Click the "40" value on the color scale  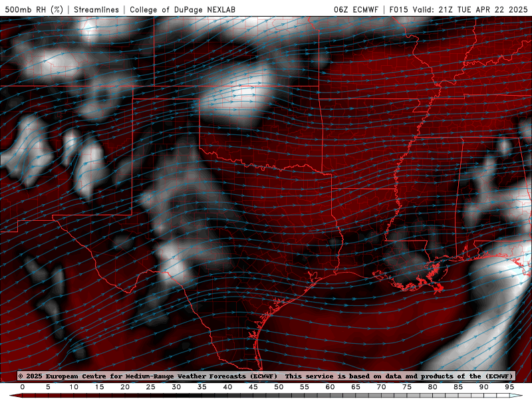pyautogui.click(x=227, y=387)
